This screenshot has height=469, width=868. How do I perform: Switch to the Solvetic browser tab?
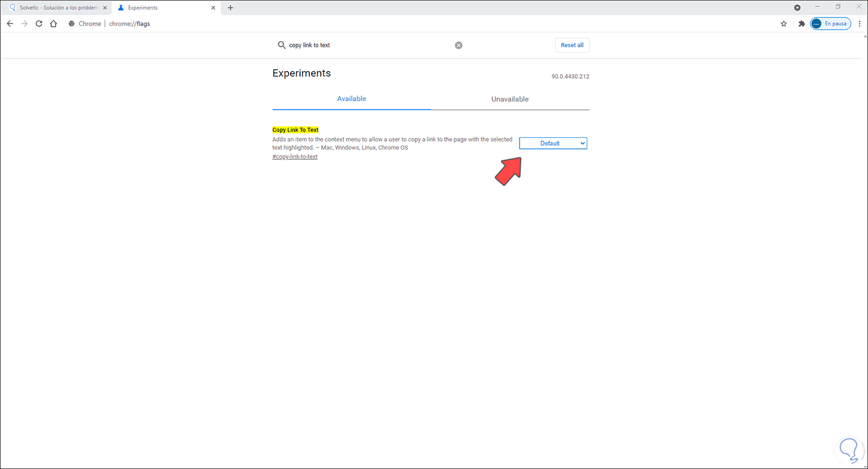(56, 8)
